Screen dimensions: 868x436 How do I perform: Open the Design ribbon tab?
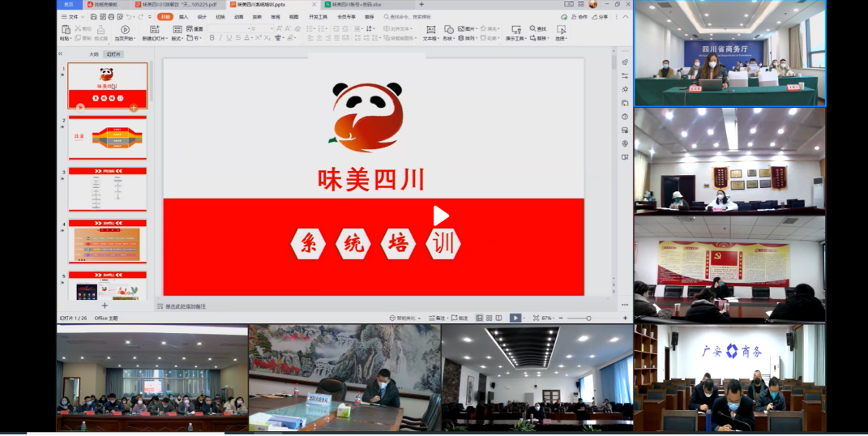(202, 17)
